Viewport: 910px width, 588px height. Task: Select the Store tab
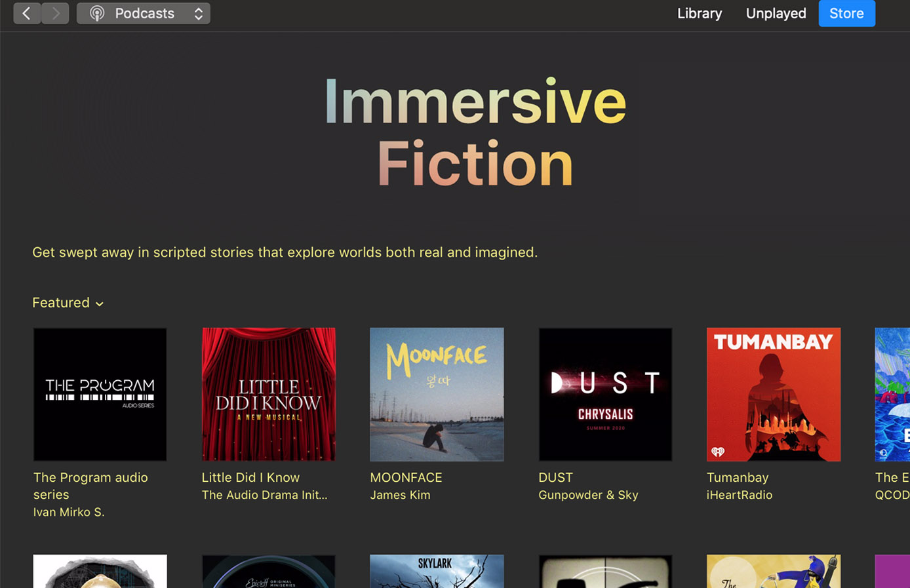tap(846, 13)
